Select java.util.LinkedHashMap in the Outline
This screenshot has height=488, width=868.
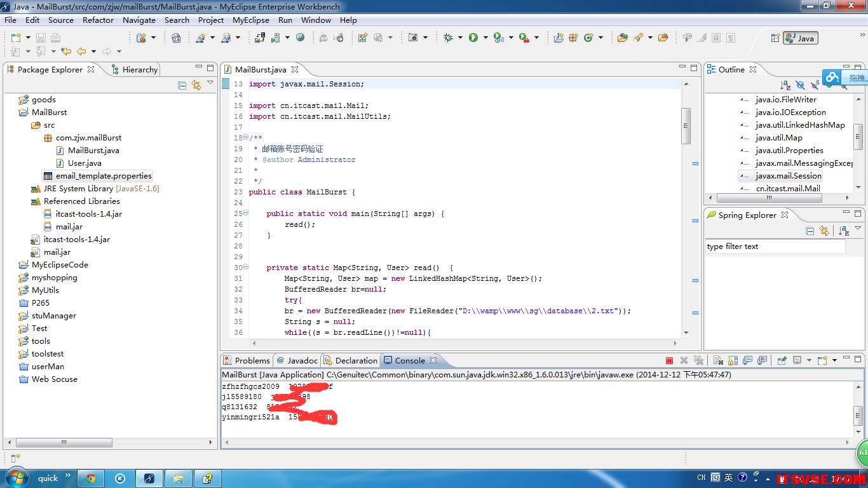coord(800,125)
